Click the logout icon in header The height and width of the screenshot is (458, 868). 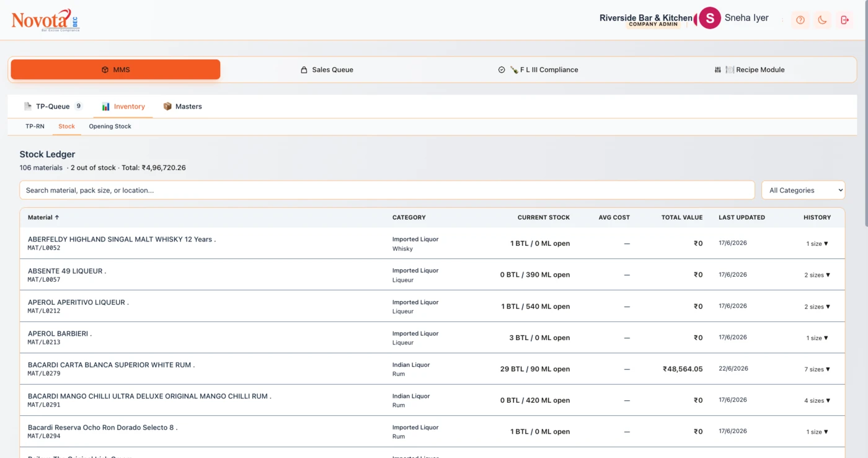[x=844, y=20]
